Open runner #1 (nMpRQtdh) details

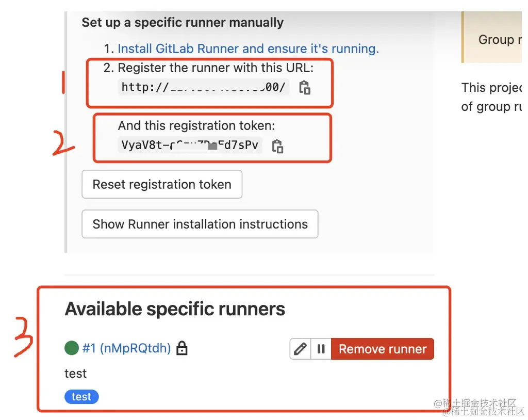pyautogui.click(x=126, y=349)
